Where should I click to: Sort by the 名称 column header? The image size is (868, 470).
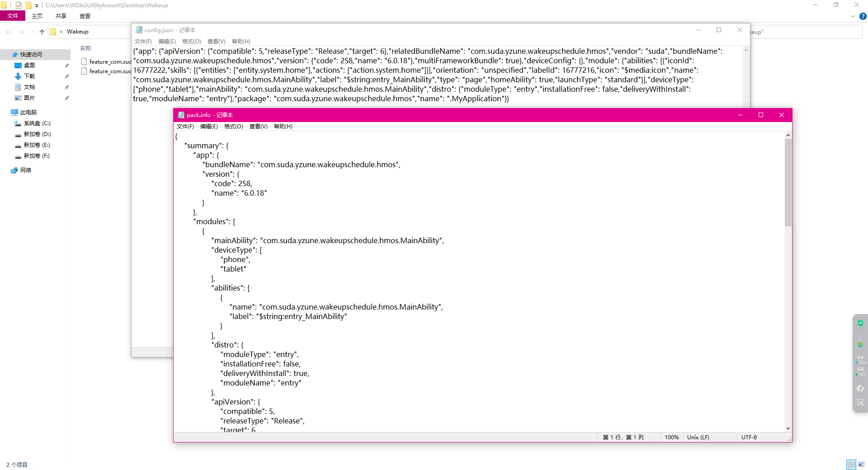(x=85, y=48)
